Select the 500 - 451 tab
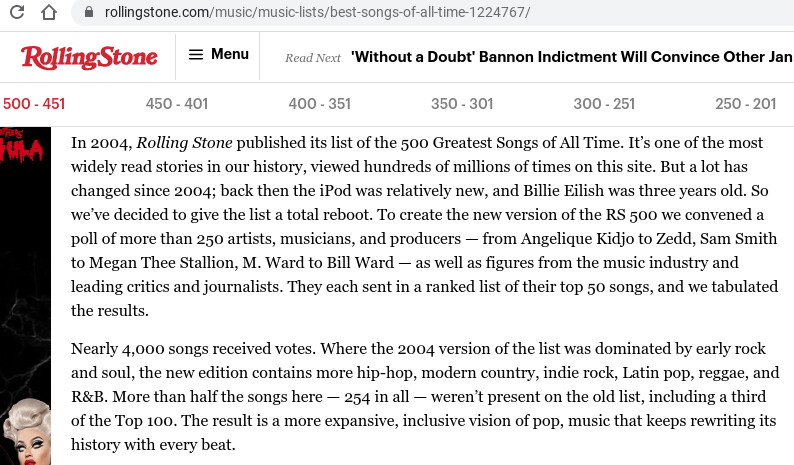Image resolution: width=794 pixels, height=465 pixels. [34, 104]
